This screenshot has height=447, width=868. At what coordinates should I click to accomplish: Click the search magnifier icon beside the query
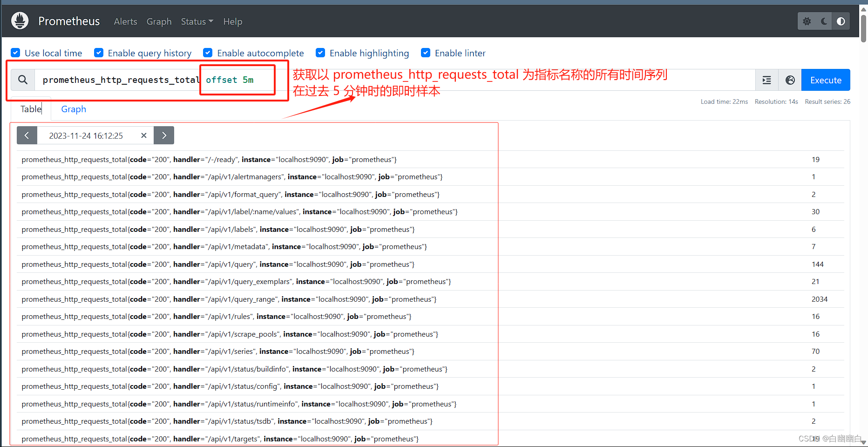23,80
